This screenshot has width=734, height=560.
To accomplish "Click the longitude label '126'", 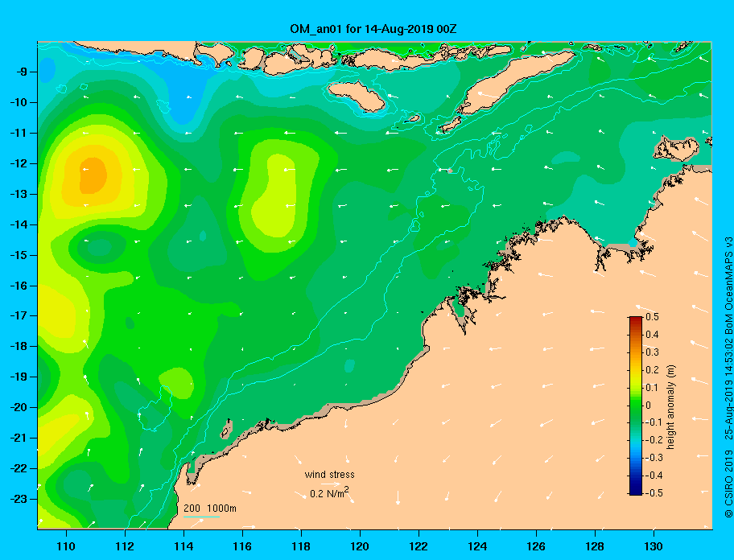I will [536, 546].
